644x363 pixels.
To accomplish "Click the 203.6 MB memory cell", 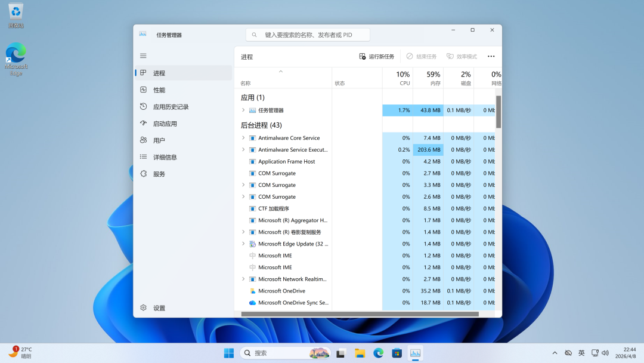I will (428, 150).
